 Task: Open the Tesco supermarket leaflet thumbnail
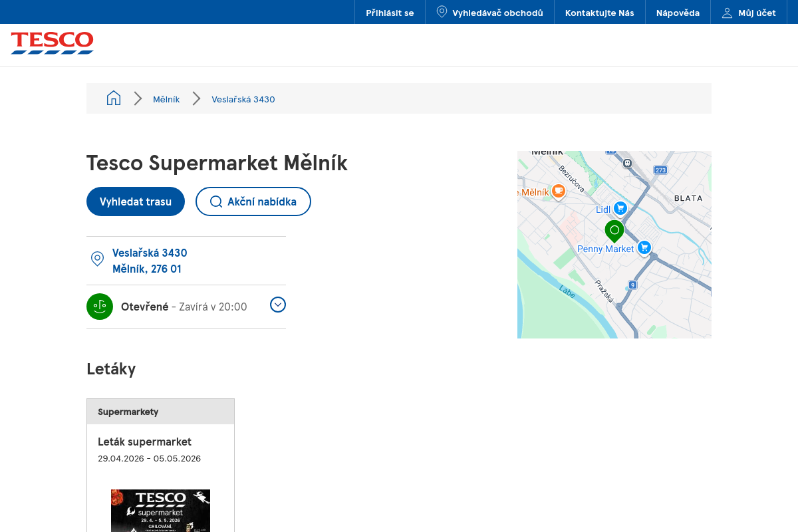(160, 511)
